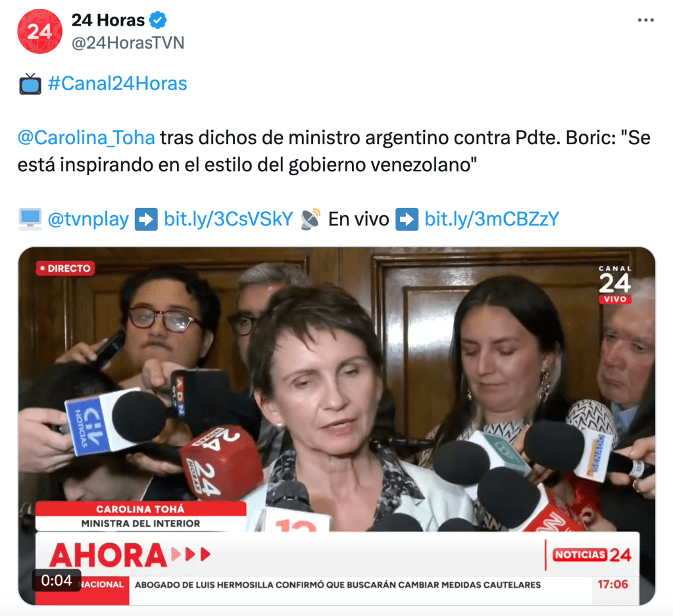Open the bit.ly/3CsVSkY link

coord(228,219)
